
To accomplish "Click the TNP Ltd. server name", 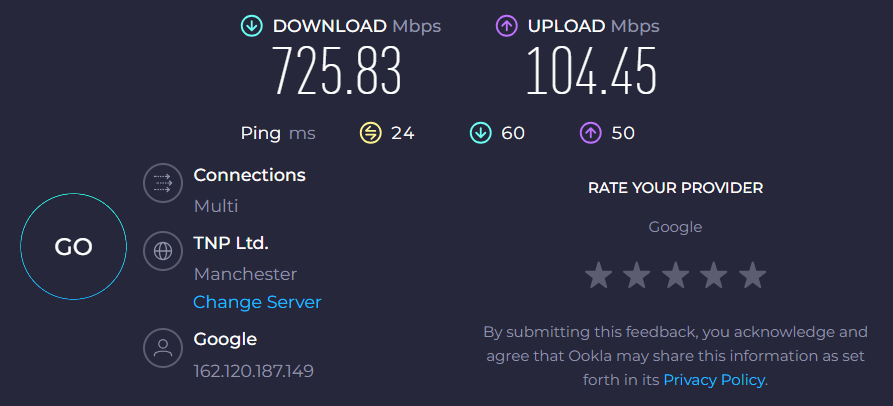I will click(x=231, y=243).
